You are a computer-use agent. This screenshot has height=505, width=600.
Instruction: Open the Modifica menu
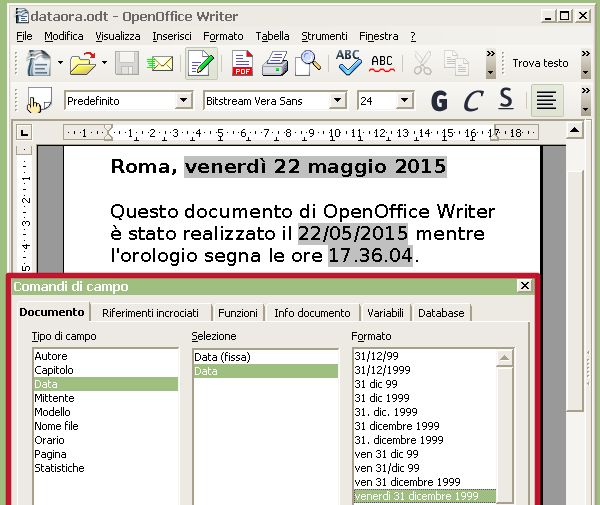point(64,36)
